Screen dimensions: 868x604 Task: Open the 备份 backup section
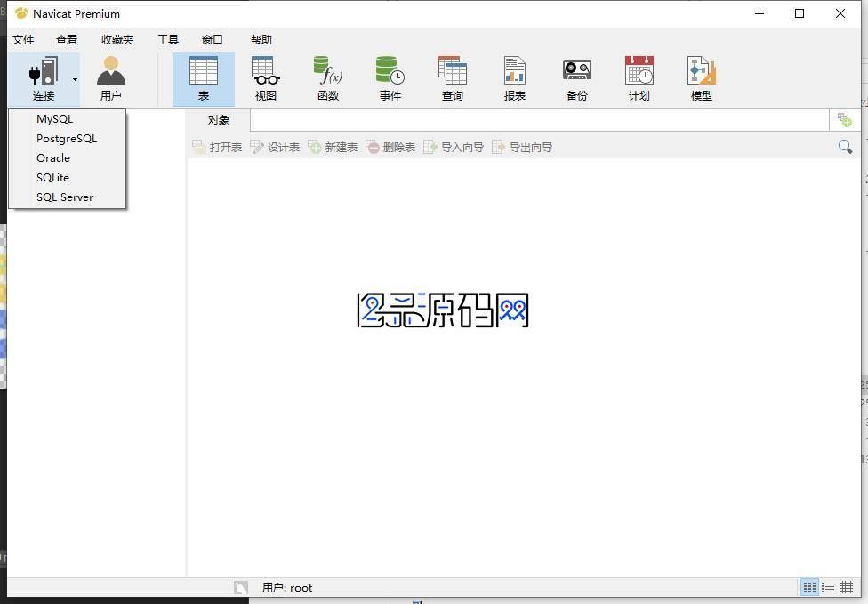click(577, 78)
